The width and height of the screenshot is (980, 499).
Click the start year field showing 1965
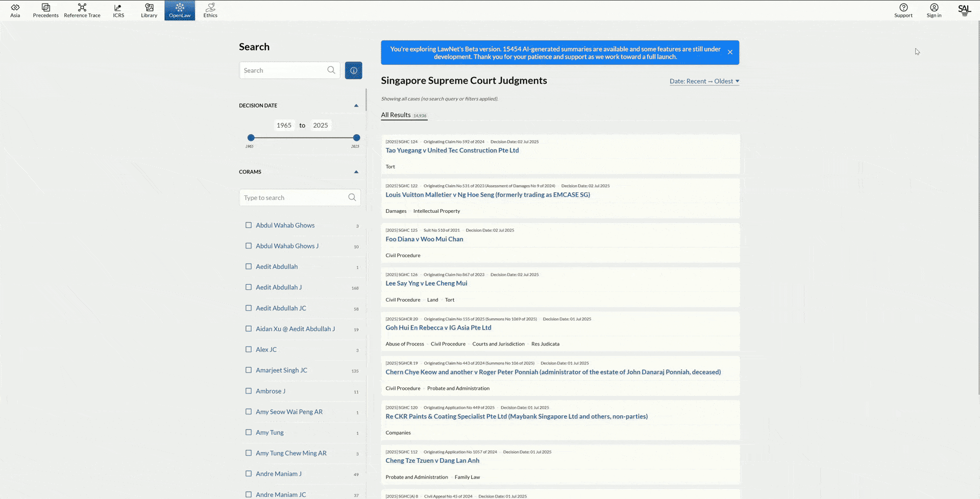pos(284,126)
